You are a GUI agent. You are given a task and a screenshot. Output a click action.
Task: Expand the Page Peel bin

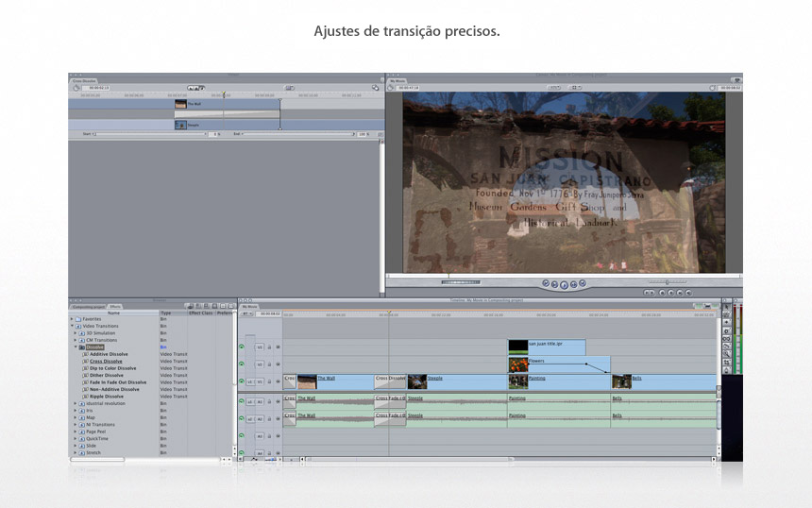75,432
